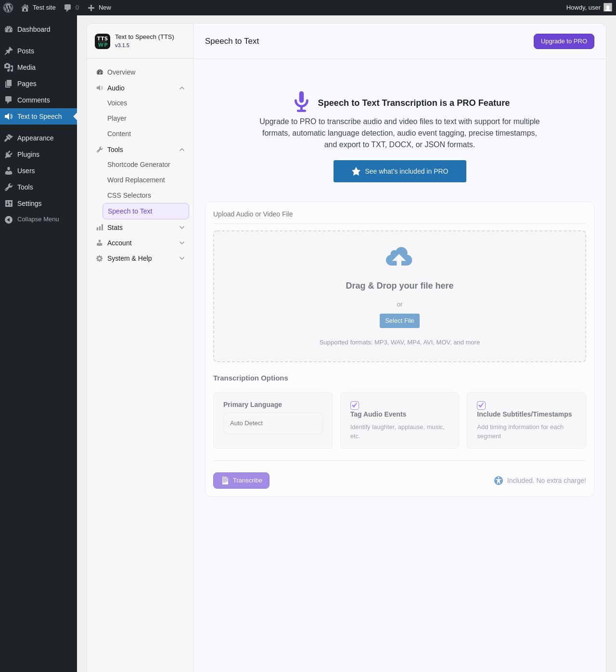
Task: Click the Upgrade to PRO button
Action: [x=564, y=41]
